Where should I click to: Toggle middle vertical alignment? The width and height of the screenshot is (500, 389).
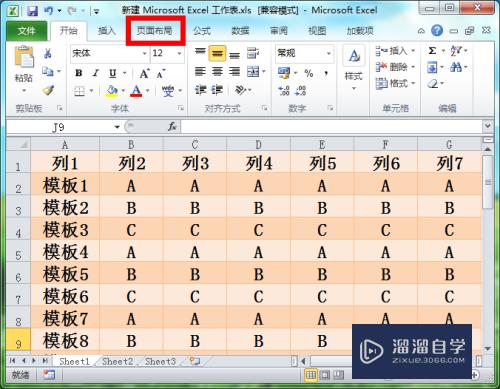(217, 53)
